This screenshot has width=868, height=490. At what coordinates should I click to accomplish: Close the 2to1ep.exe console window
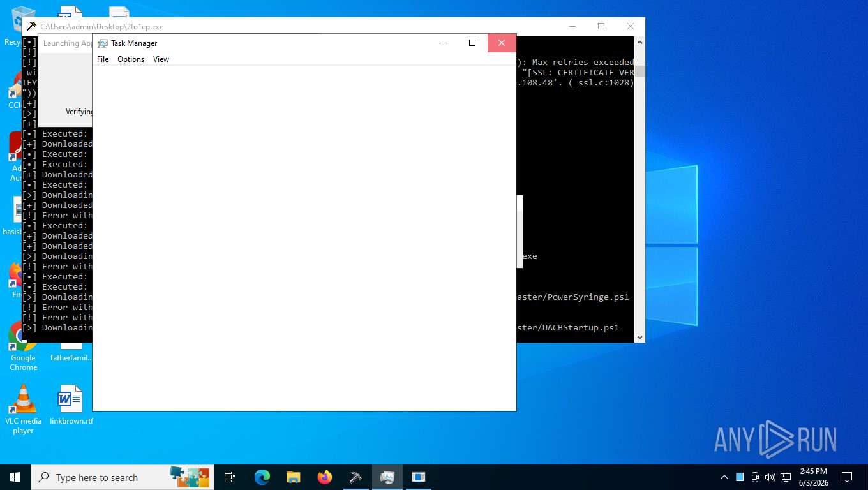pyautogui.click(x=631, y=26)
